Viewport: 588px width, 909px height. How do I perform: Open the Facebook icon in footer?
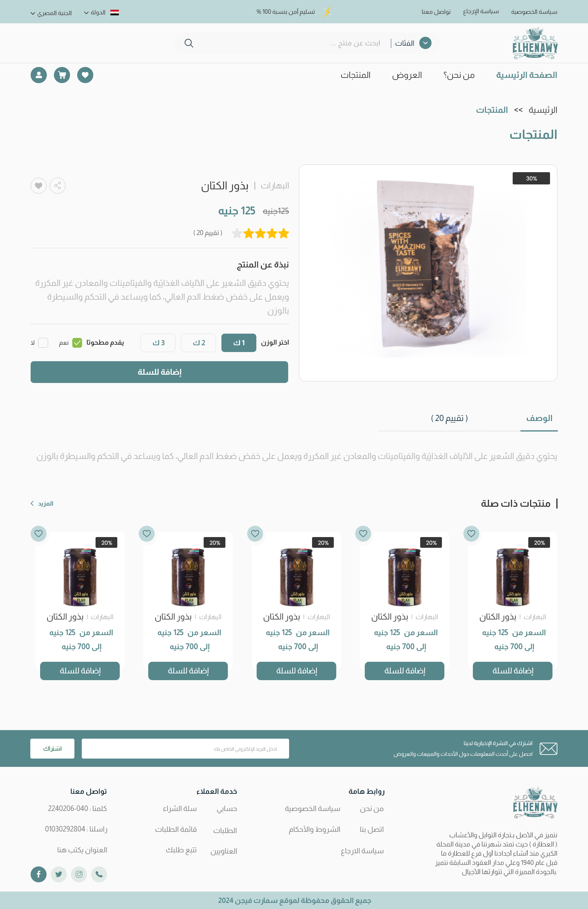point(39,874)
